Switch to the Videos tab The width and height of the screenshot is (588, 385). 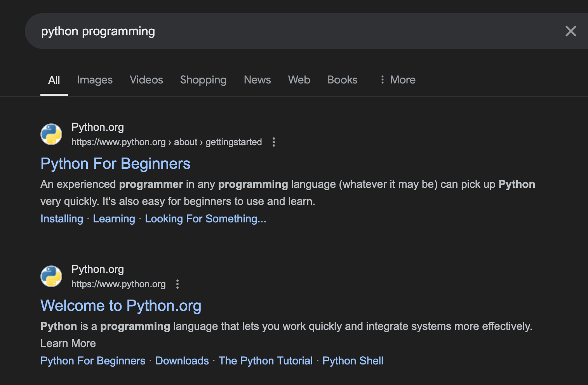coord(146,80)
